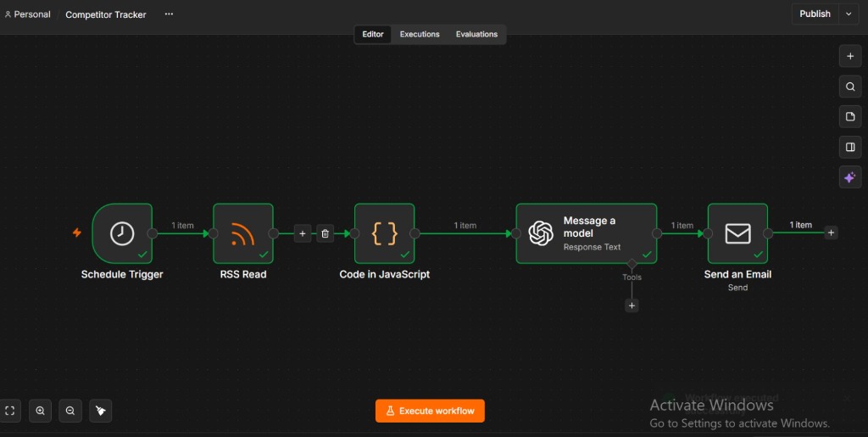Open the RSS Read node
This screenshot has width=868, height=437.
[243, 233]
